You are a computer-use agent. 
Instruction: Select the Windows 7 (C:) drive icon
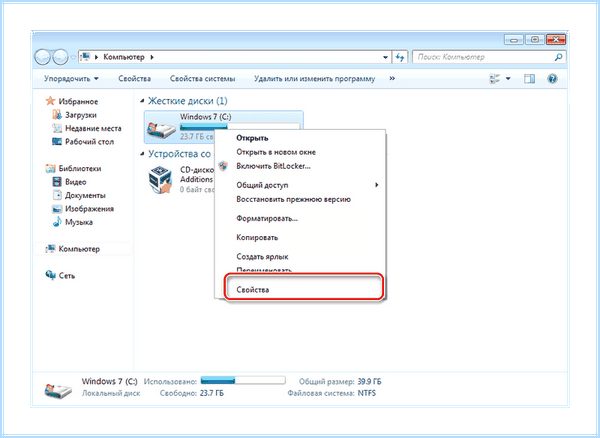(161, 129)
